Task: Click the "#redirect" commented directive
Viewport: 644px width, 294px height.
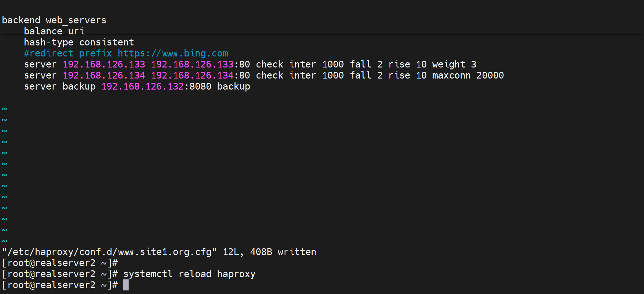Action: click(x=49, y=53)
